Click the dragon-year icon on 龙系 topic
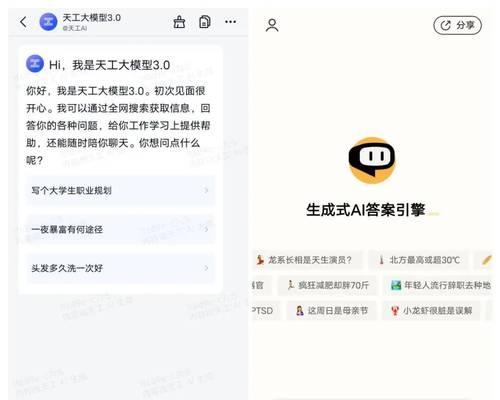The image size is (500, 400). pos(260,260)
